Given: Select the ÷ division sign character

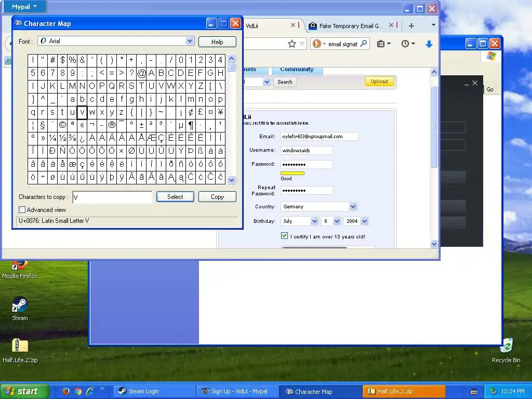Looking at the screenshot, I should (x=43, y=177).
